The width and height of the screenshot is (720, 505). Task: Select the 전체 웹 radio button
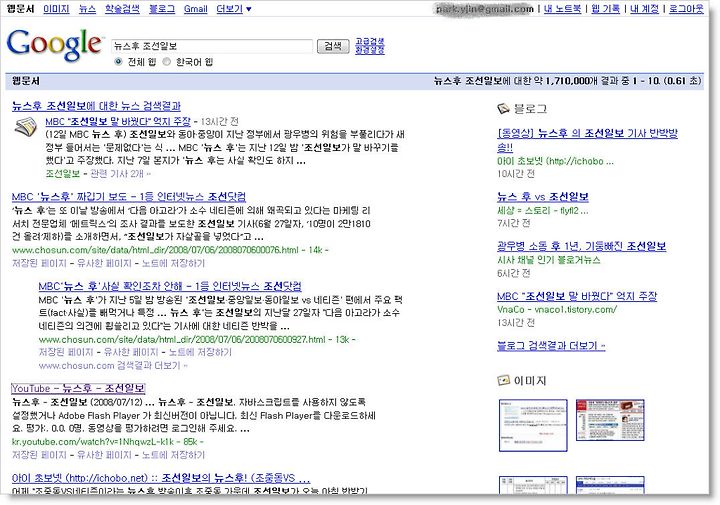point(118,62)
